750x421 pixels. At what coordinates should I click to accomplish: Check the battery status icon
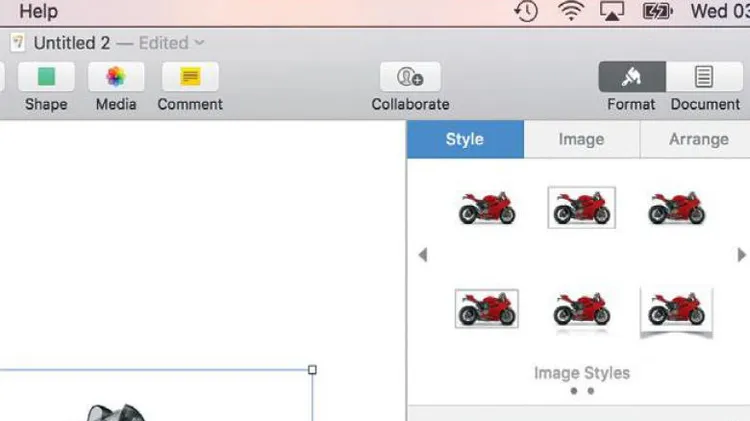pyautogui.click(x=657, y=11)
